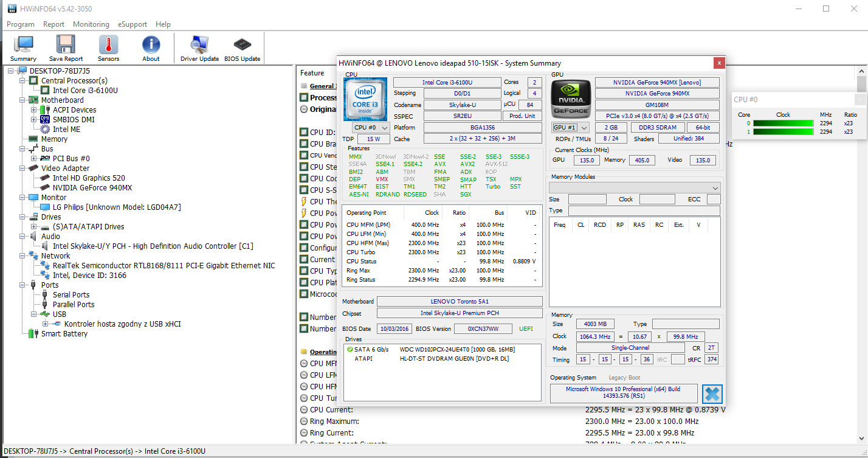The height and width of the screenshot is (458, 868).
Task: Click the DESKTOP-78IJ7J5 computer icon
Action: (x=22, y=71)
